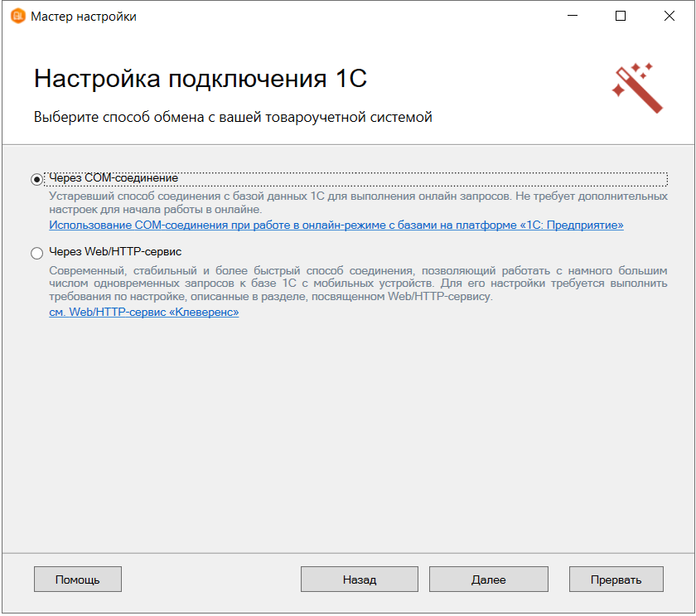Click the 'Мастер настройки' window title

tap(84, 17)
